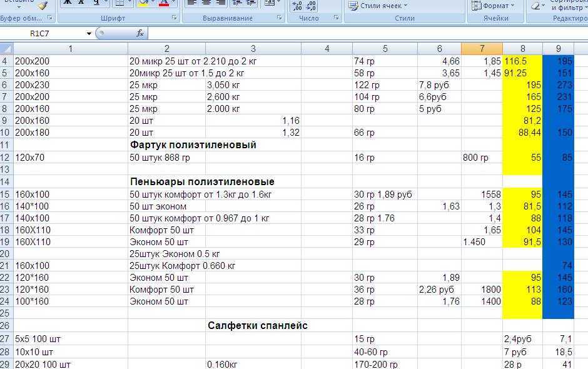The width and height of the screenshot is (588, 369).
Task: Select the Пеньюары полиэтиленовые heading cell
Action: [202, 182]
